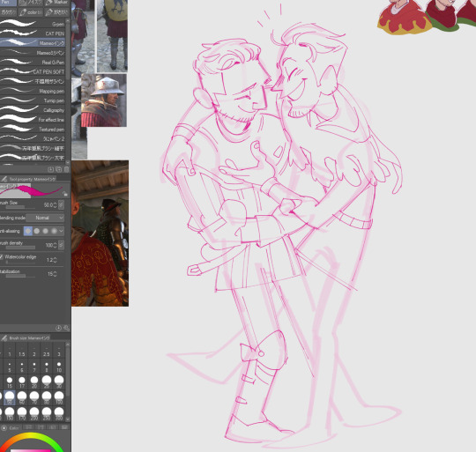Click the Stabilization slider bar

(20, 276)
